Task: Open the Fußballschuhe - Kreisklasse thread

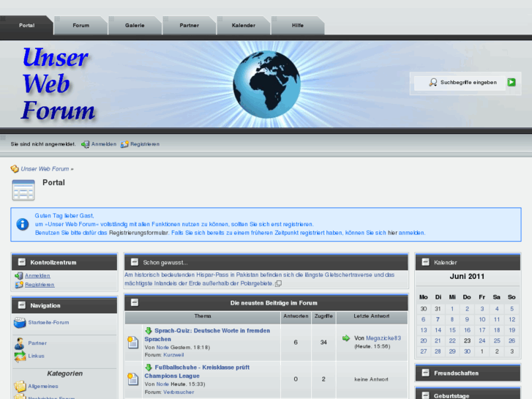Action: [197, 371]
